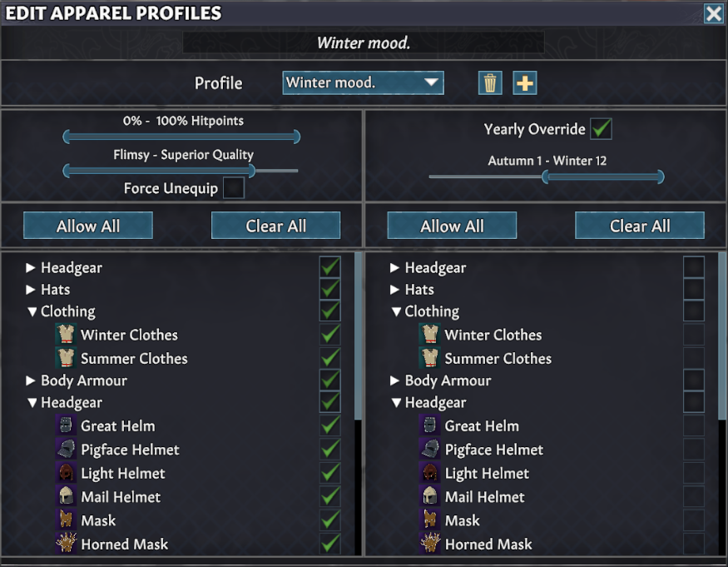Uncheck Light Helmet in the left list
This screenshot has width=728, height=567.
pos(330,474)
